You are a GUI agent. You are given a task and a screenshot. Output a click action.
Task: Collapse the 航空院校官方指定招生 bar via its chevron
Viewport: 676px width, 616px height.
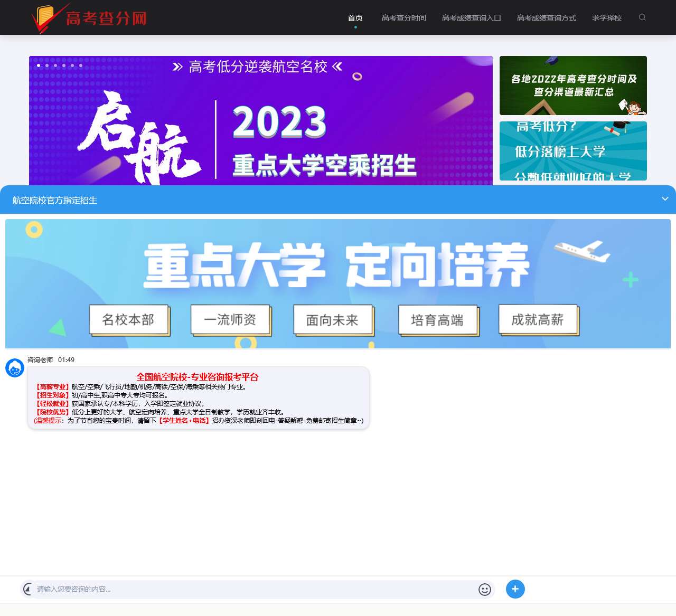[x=664, y=200]
